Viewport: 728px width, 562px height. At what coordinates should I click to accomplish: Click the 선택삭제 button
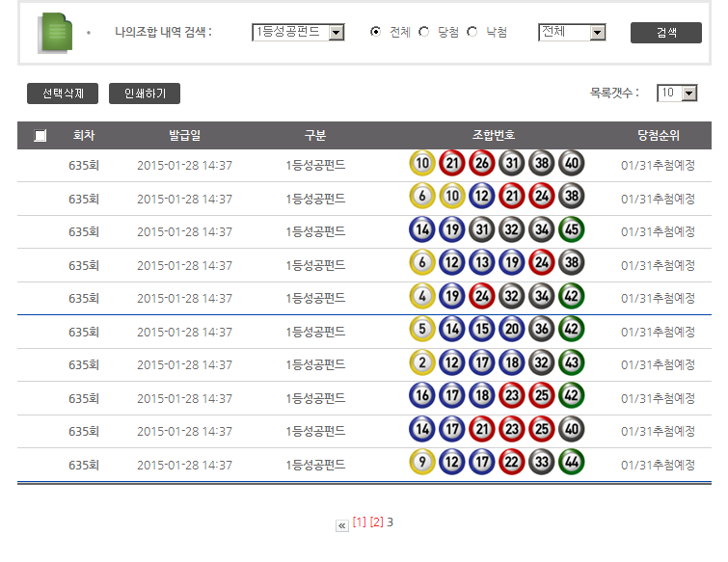(x=63, y=94)
